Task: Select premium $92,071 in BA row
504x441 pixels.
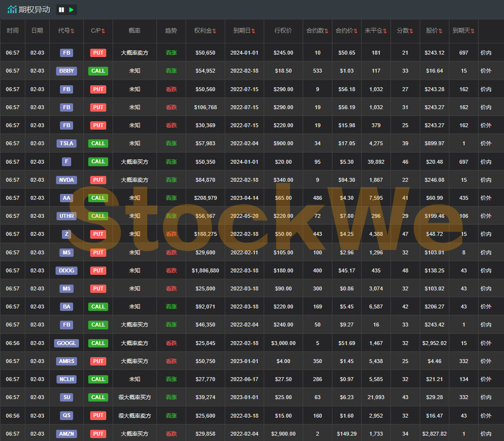Action: (x=205, y=307)
